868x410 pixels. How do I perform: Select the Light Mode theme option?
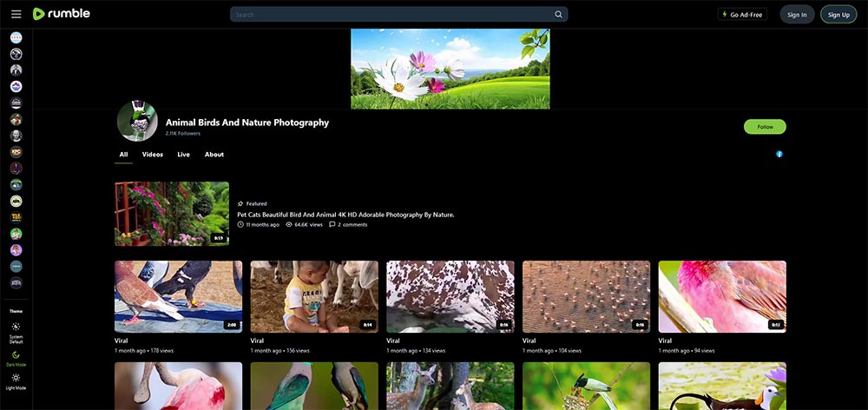[16, 381]
